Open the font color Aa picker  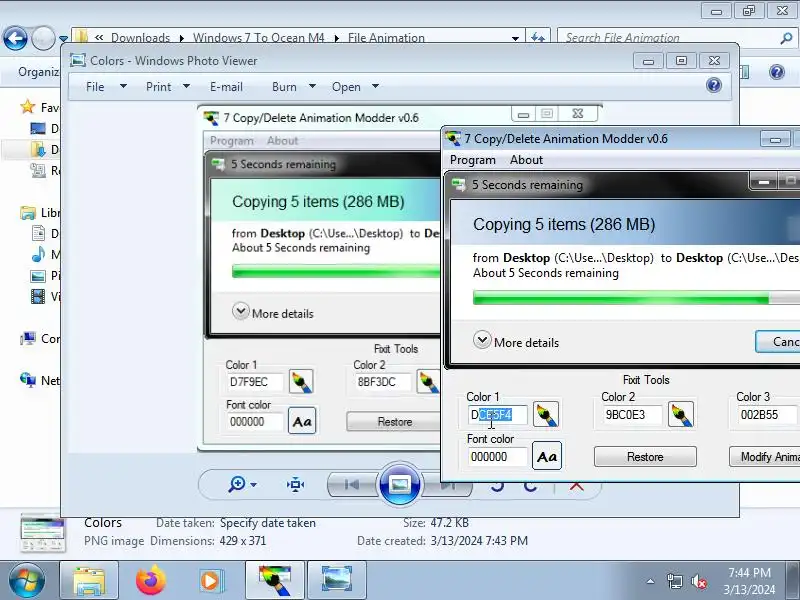547,456
